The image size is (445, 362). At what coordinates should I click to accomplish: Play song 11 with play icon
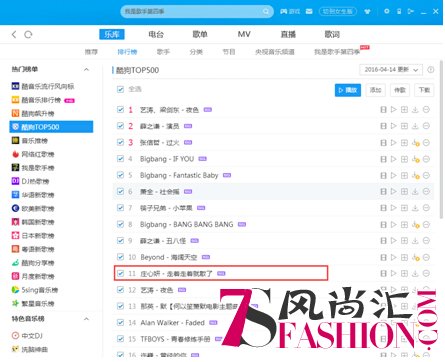(x=394, y=273)
